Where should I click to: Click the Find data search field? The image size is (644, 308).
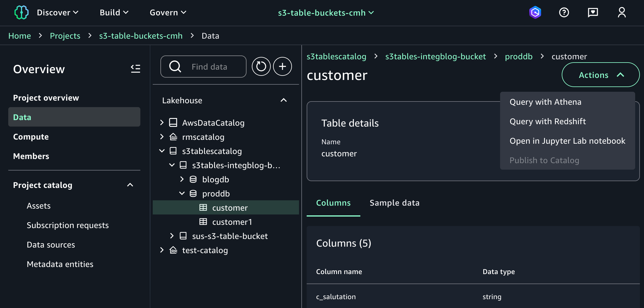[x=209, y=66]
